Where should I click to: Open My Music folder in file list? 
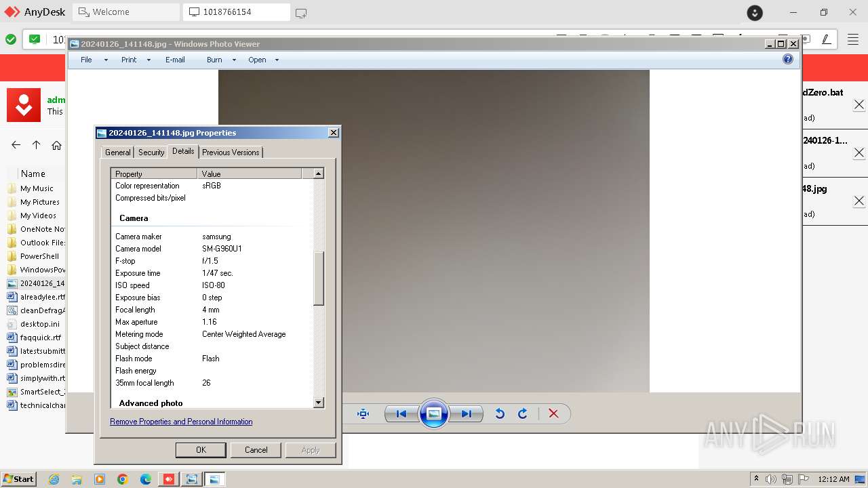pos(36,188)
